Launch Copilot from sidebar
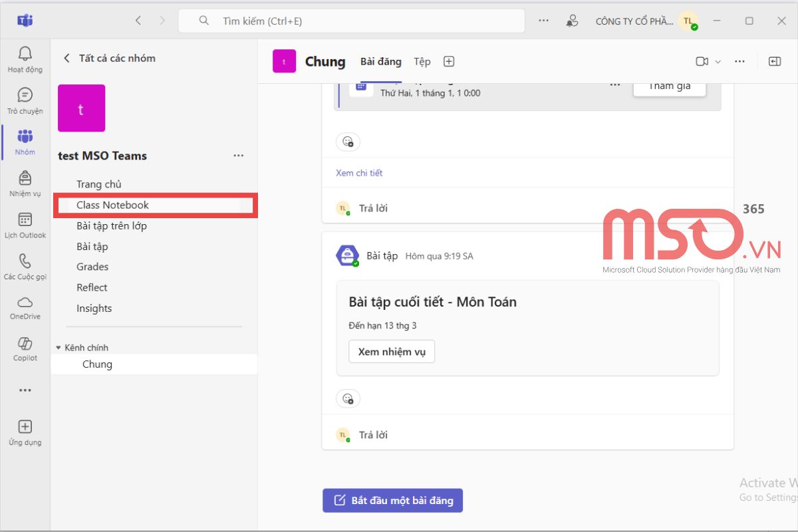This screenshot has height=532, width=798. click(x=25, y=348)
